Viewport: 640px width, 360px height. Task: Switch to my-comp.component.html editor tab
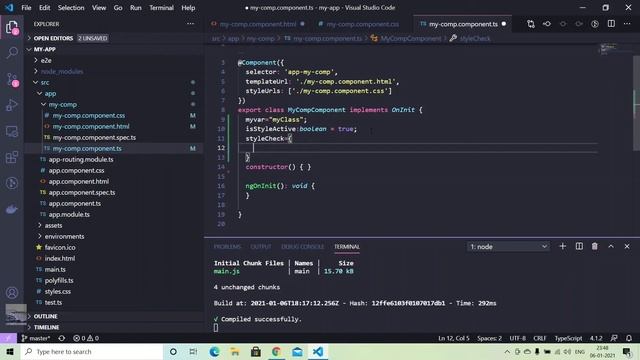pos(258,24)
